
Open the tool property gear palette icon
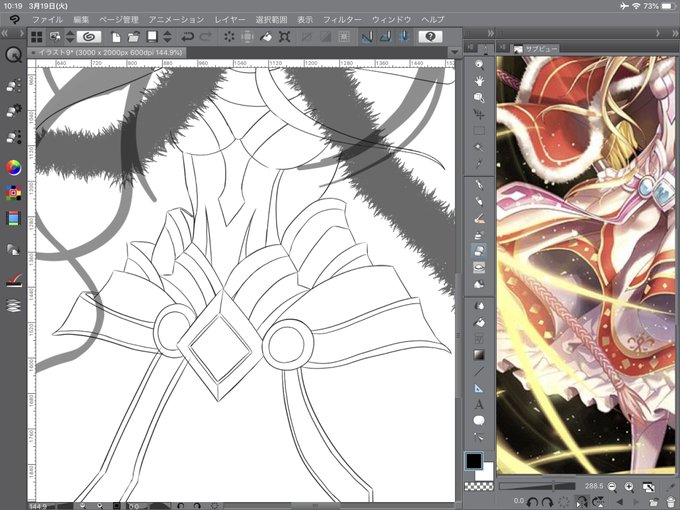(13, 111)
